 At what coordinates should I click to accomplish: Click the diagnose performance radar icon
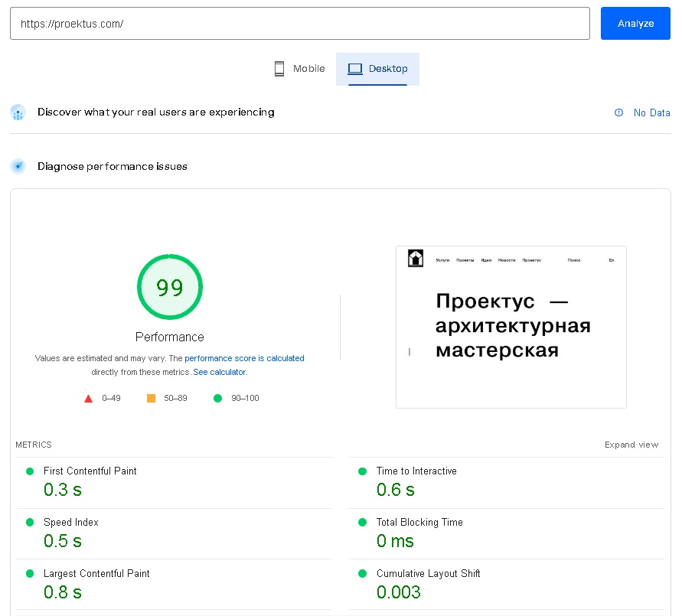(18, 167)
